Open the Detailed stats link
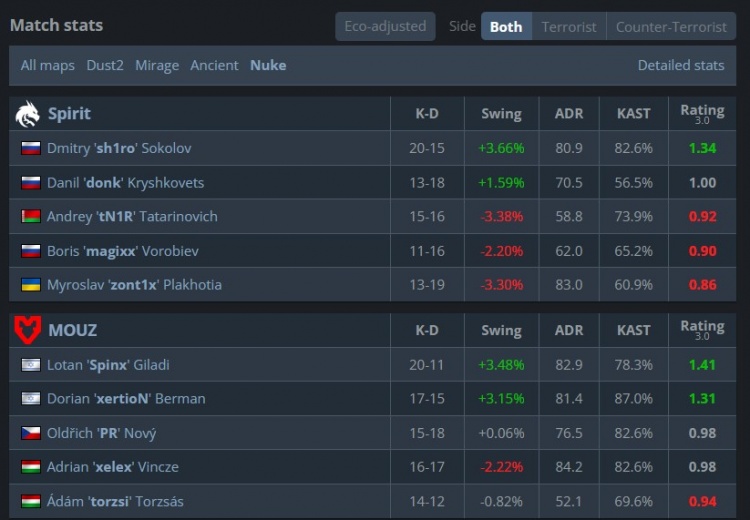This screenshot has width=750, height=520. 681,66
